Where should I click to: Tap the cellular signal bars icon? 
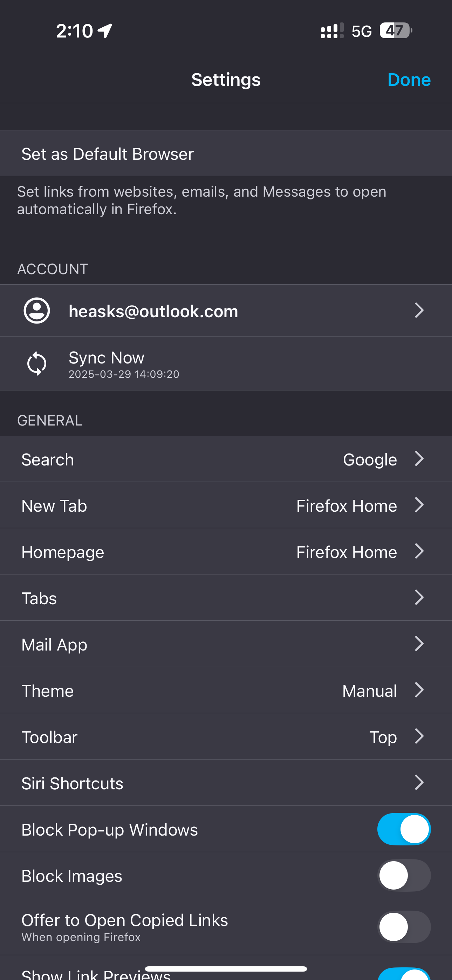(332, 31)
